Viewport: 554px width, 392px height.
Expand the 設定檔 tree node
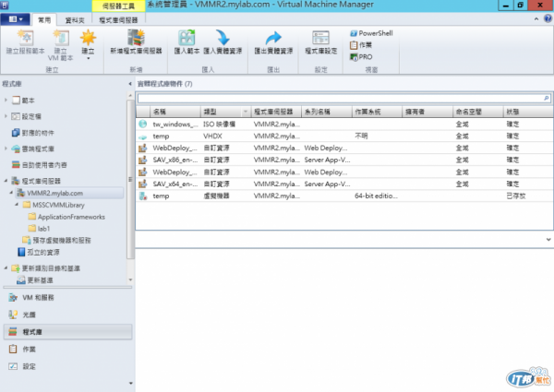pos(6,116)
